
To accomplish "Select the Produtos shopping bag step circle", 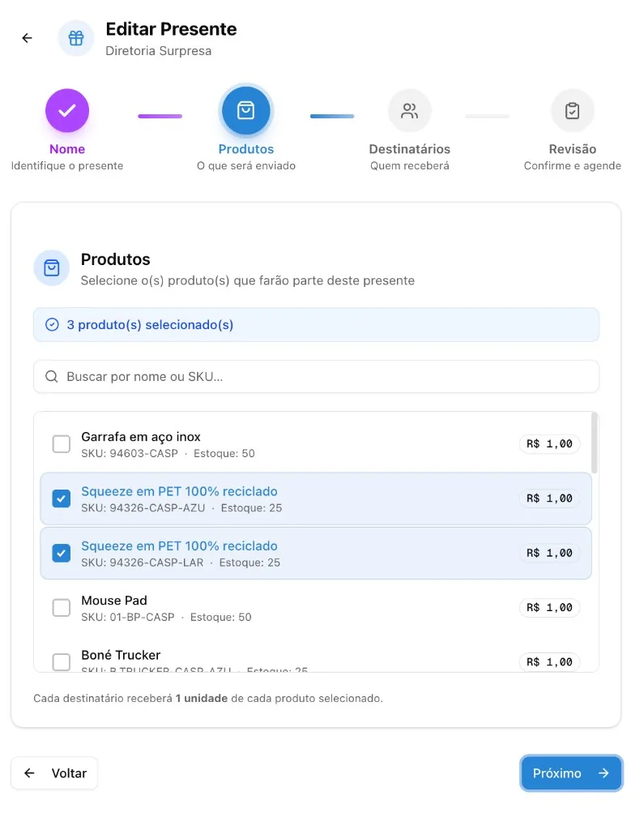I will click(x=246, y=110).
